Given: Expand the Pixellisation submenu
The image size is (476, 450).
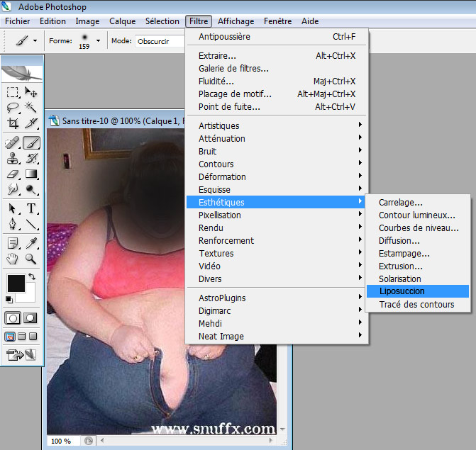Looking at the screenshot, I should click(x=276, y=215).
